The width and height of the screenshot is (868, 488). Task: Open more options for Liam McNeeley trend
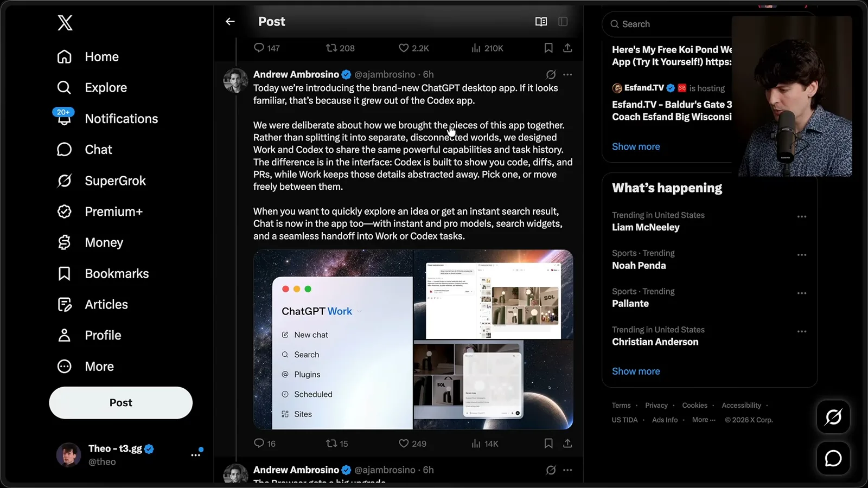pyautogui.click(x=802, y=216)
